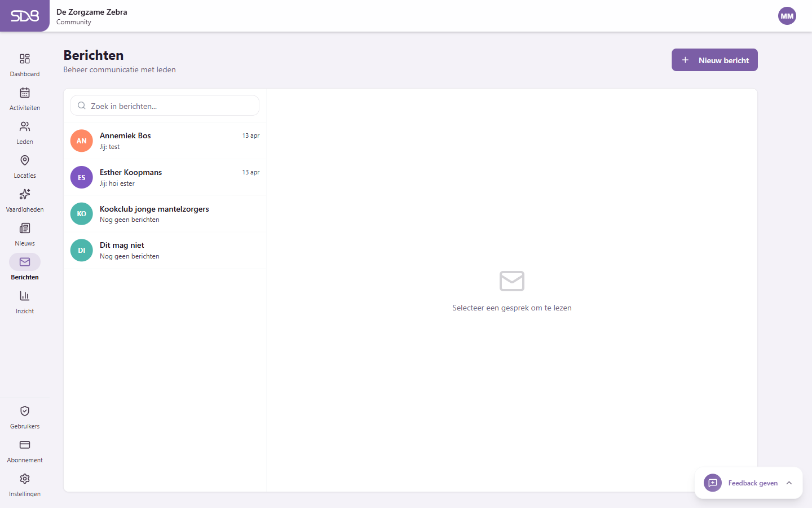Open Gebruikers via the shield icon
Viewport: 812px width, 508px height.
(25, 411)
